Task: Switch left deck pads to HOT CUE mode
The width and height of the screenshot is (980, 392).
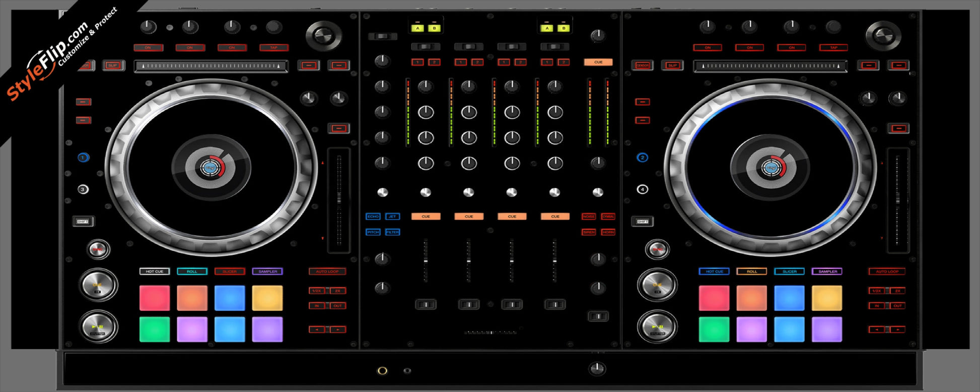Action: tap(155, 271)
